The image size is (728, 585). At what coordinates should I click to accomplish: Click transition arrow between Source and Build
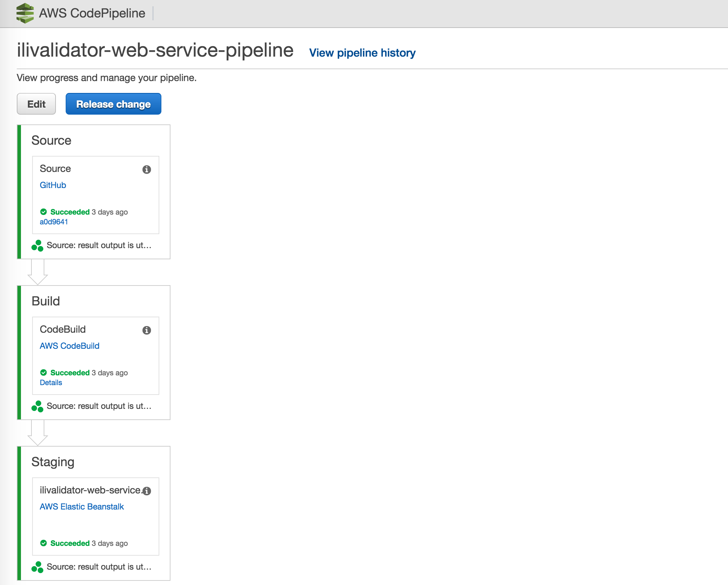[38, 272]
